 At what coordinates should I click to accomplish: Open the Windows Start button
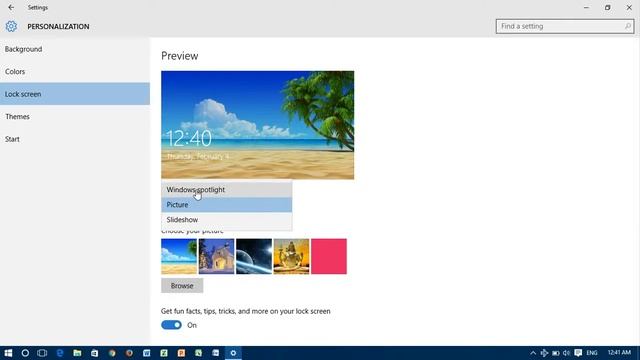point(8,353)
